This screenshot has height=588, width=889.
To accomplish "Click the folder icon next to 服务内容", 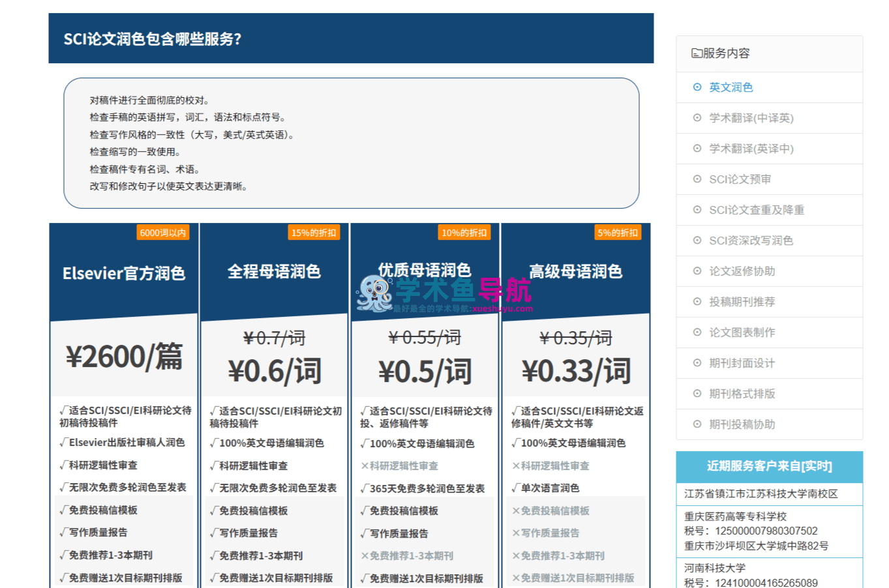I will pyautogui.click(x=697, y=53).
